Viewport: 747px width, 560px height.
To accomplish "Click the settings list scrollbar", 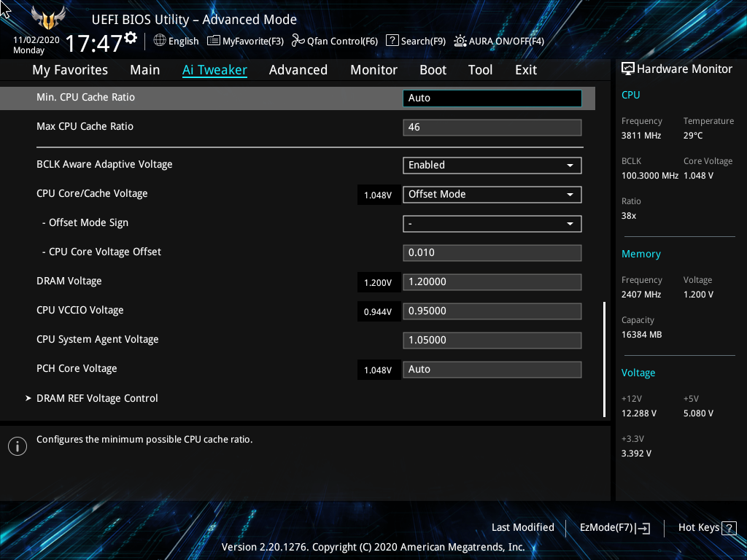I will 604,359.
